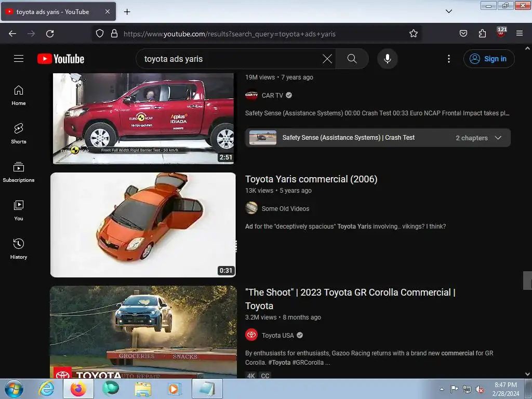Click the tracking protection shield icon
This screenshot has height=399, width=532.
coord(99,34)
